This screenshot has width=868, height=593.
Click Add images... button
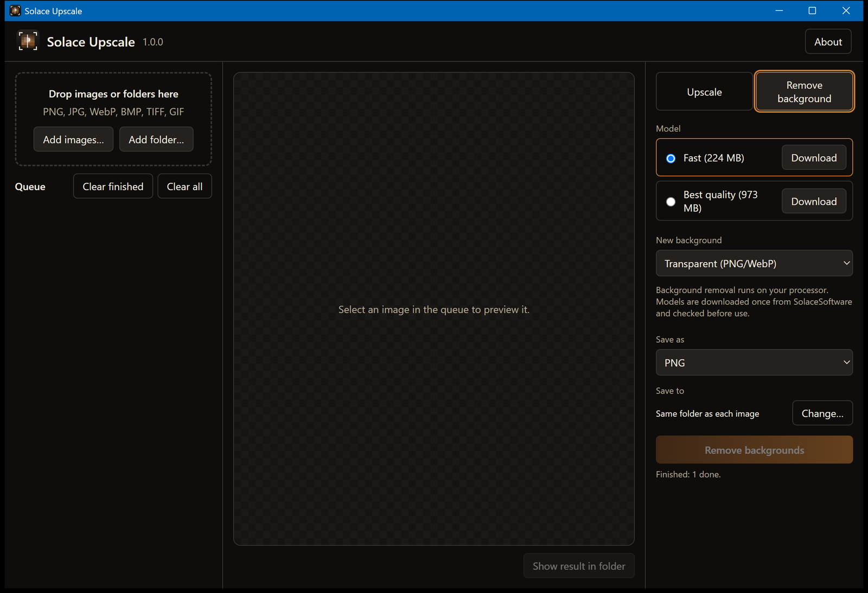(73, 139)
